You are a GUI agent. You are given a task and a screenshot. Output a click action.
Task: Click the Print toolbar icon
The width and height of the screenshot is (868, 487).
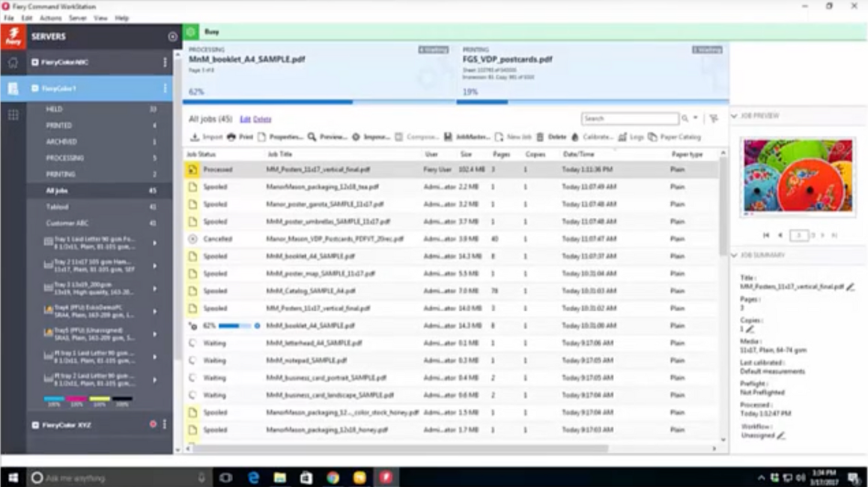(231, 137)
